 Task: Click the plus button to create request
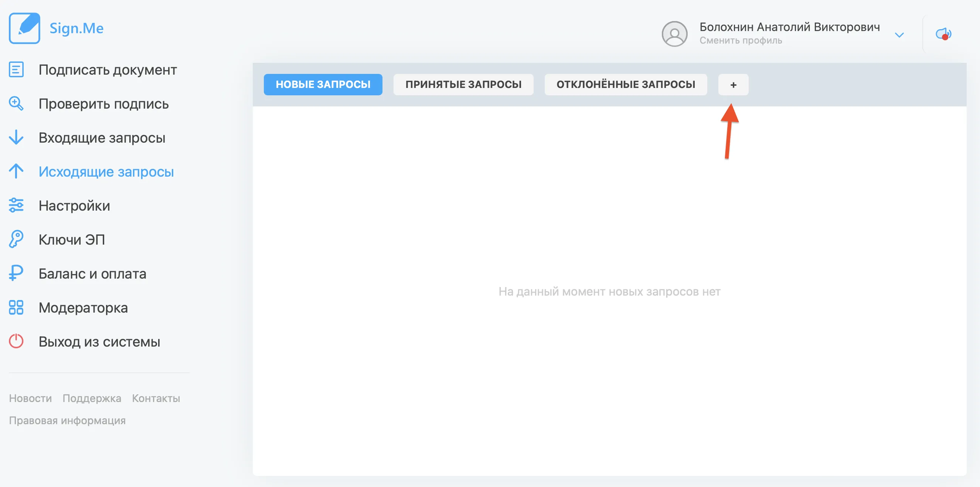(x=733, y=85)
